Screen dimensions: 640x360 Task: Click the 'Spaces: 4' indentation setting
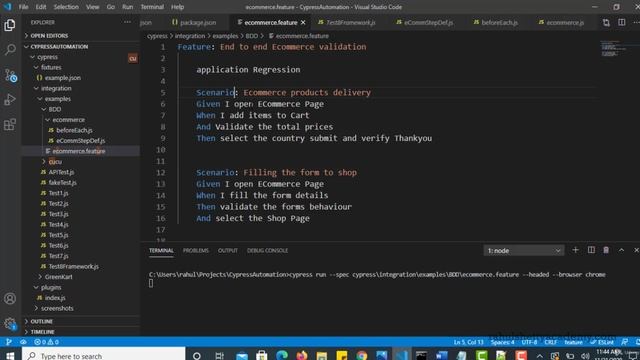click(502, 342)
